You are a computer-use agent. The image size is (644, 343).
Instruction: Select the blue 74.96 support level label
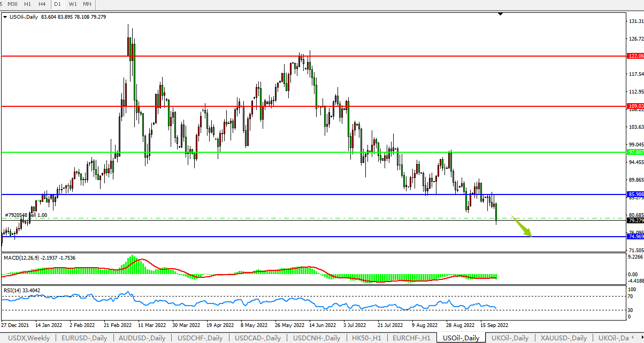pos(635,236)
